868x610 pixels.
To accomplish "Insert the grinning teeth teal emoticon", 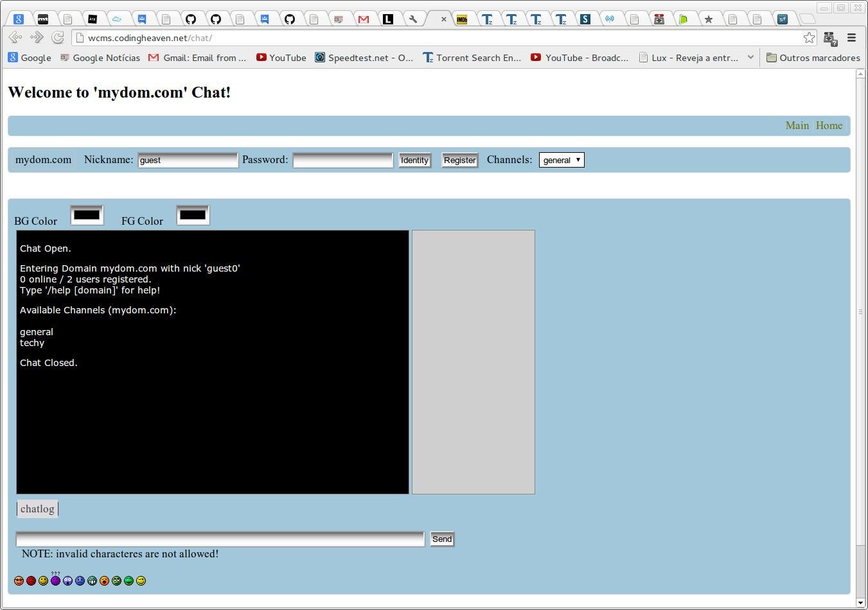I will (x=92, y=580).
